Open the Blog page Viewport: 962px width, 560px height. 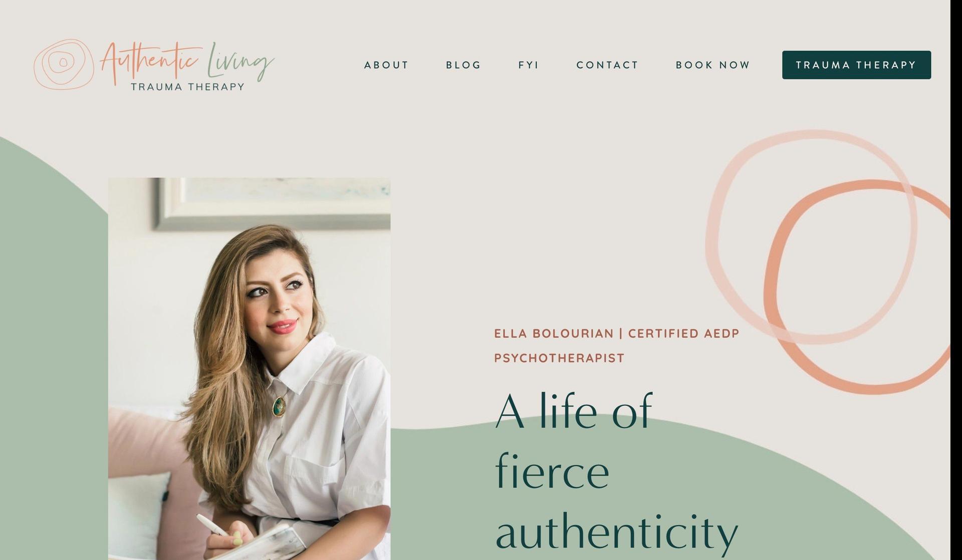pos(463,65)
